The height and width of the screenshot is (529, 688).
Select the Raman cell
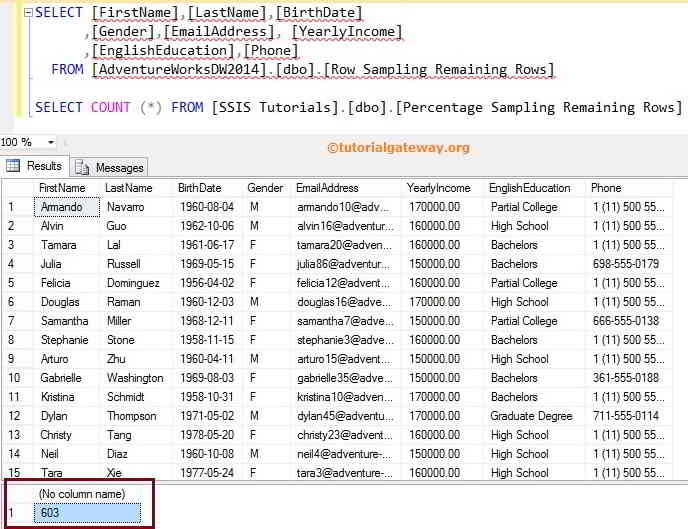[136, 302]
